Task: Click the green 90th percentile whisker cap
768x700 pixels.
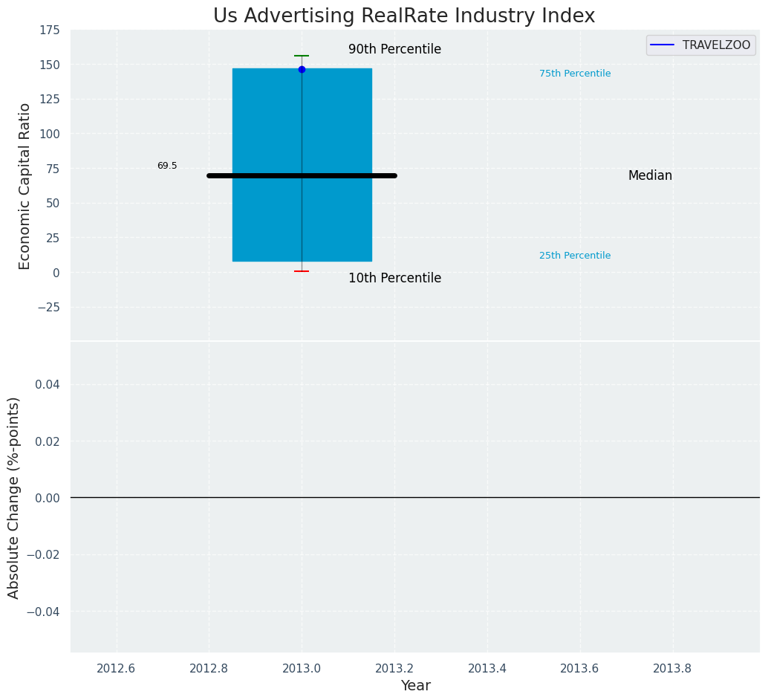Action: pos(302,56)
